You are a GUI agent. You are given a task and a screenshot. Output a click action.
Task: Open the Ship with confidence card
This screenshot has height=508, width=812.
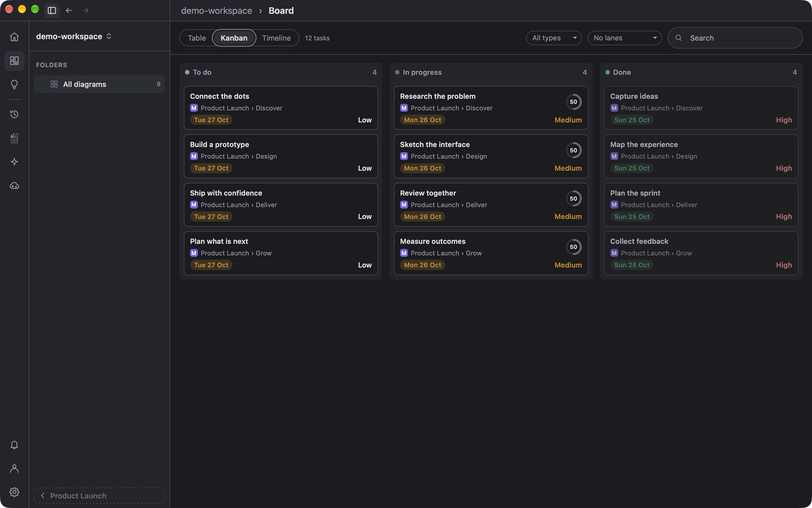coord(281,205)
